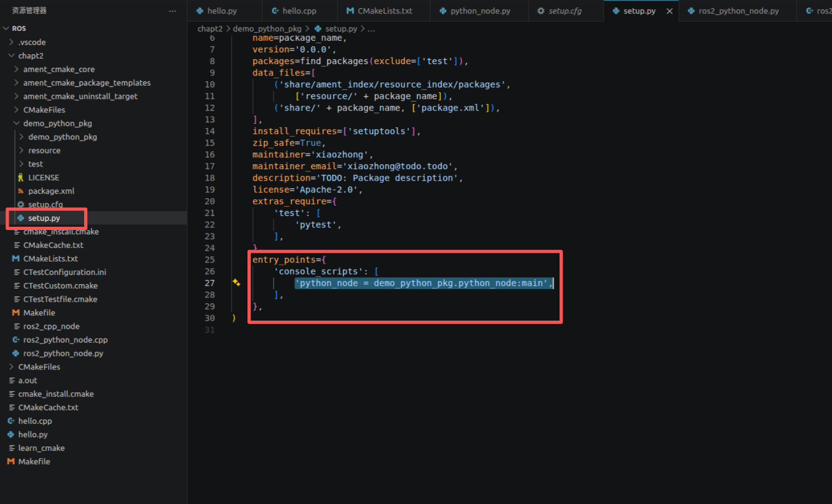Click the description='TODO: Package description' line
This screenshot has width=832, height=504.
coord(358,178)
